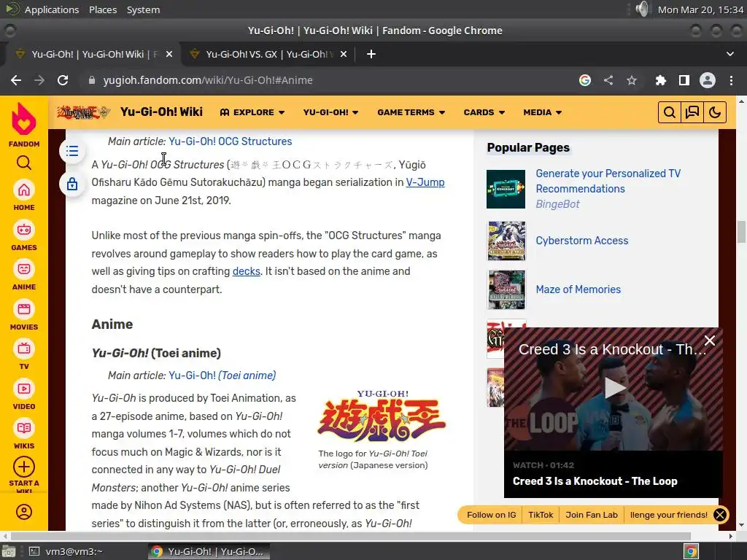The image size is (747, 560).
Task: Click Google icon in address bar
Action: (585, 80)
